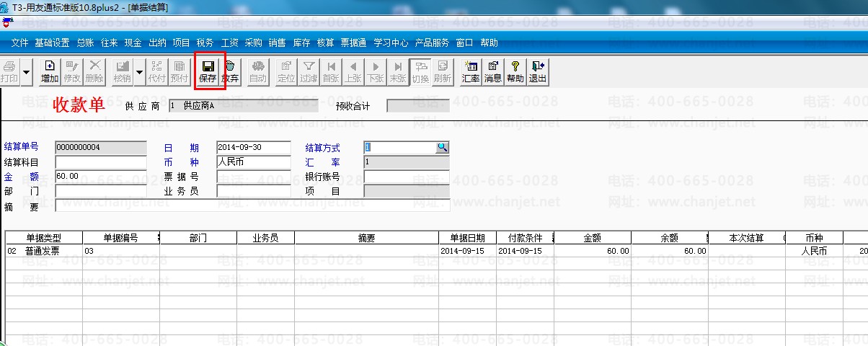Click the 帮助 (Help) question mark icon
Image resolution: width=868 pixels, height=346 pixels.
[x=515, y=72]
